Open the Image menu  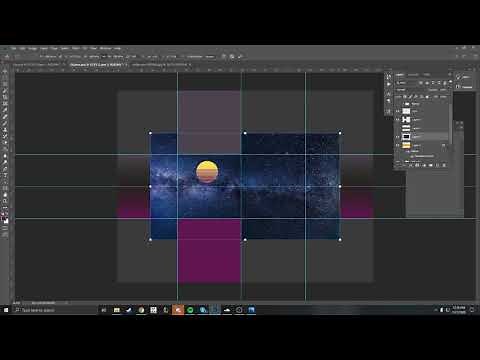[32, 49]
